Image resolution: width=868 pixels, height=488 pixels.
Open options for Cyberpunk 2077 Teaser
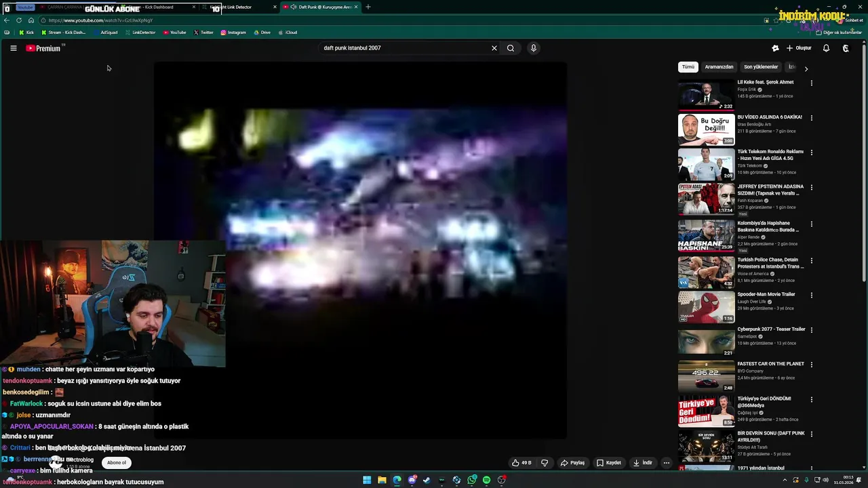tap(812, 330)
